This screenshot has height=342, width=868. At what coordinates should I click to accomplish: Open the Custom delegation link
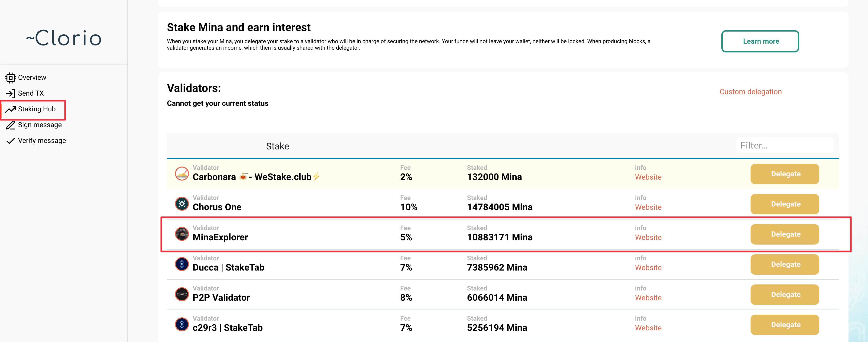click(750, 92)
